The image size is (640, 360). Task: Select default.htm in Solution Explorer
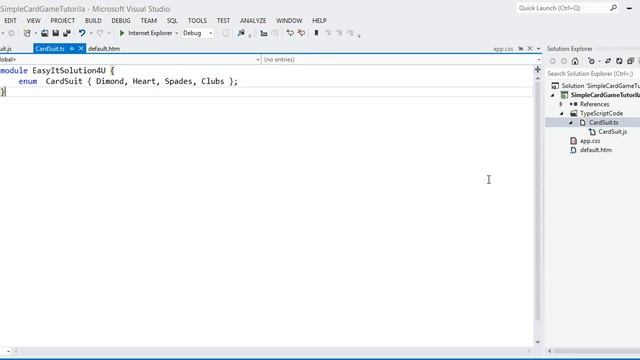coord(596,150)
